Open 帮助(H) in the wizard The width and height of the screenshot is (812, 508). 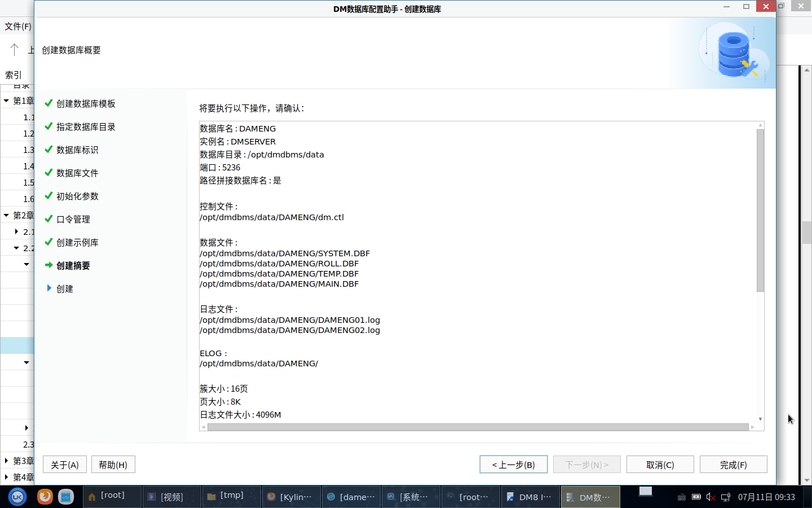point(113,465)
